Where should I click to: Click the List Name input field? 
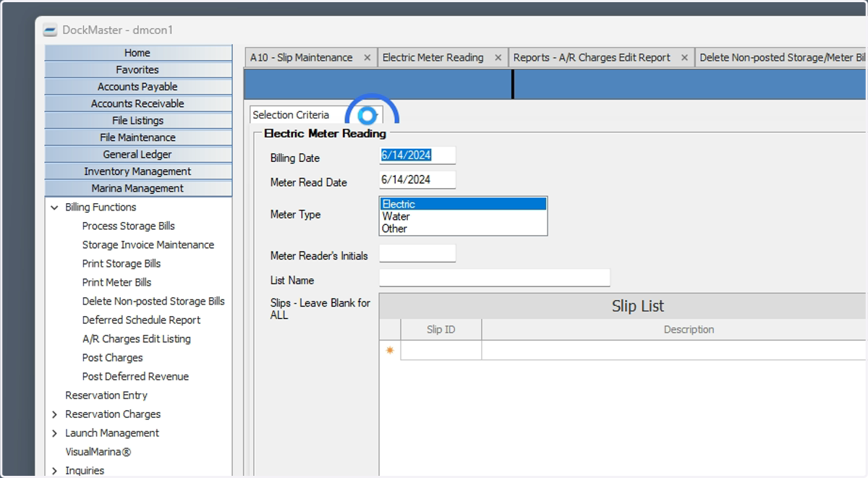tap(495, 278)
